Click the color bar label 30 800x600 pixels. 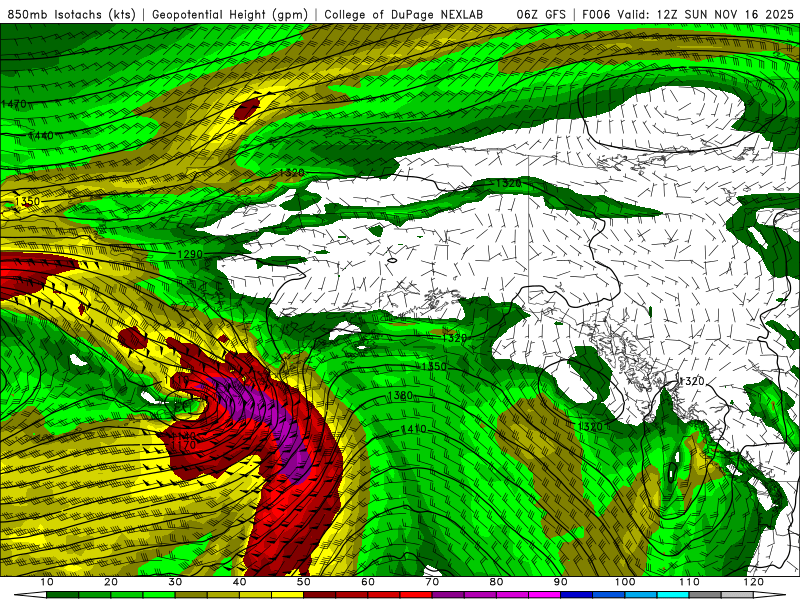point(175,582)
